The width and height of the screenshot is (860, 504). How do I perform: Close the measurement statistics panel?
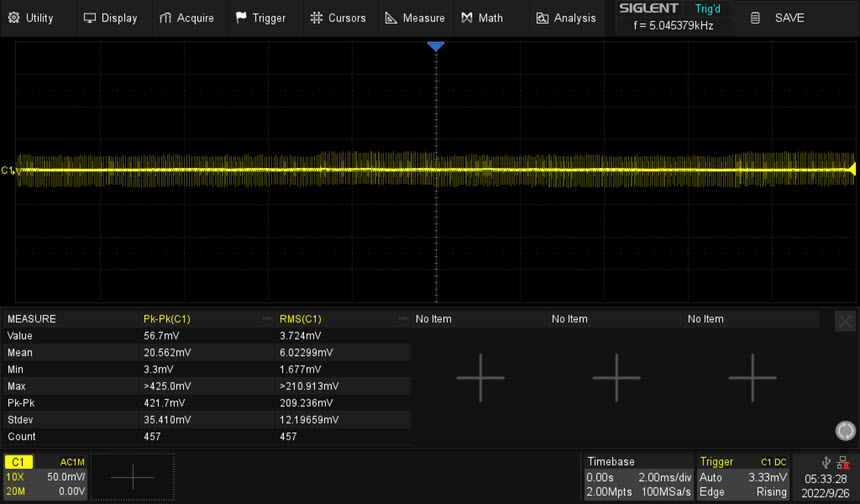pos(845,321)
